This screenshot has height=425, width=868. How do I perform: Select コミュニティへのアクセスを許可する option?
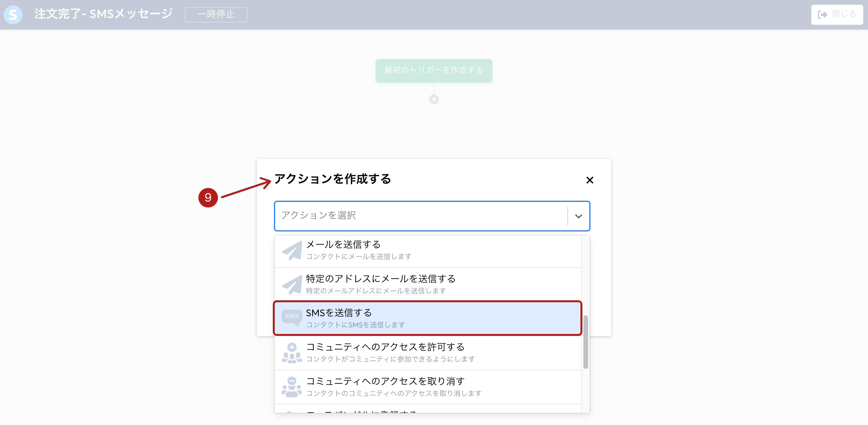(x=428, y=353)
